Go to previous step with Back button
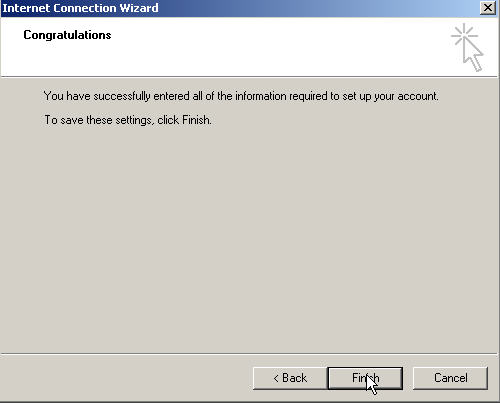500x403 pixels. click(x=290, y=378)
